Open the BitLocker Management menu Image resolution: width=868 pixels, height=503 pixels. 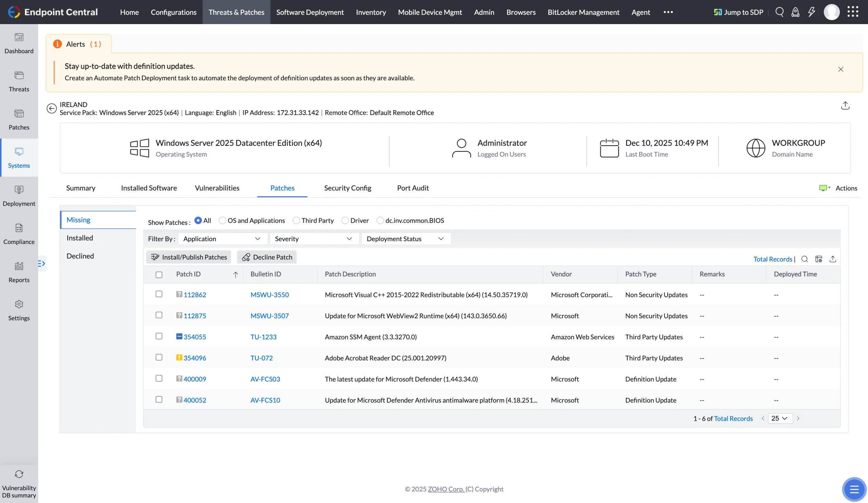pyautogui.click(x=583, y=12)
